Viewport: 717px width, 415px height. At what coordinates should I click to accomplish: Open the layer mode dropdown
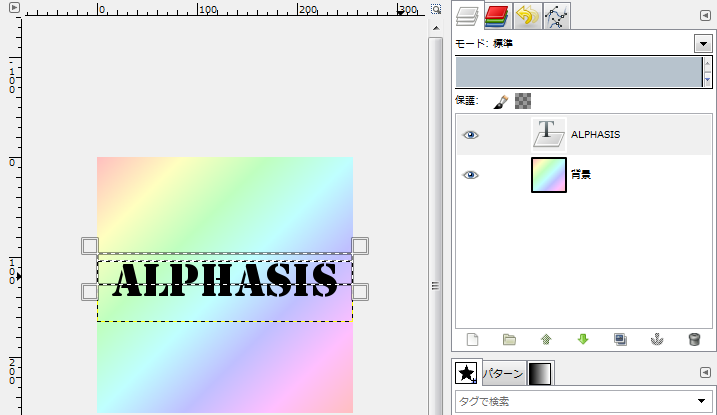pos(703,44)
